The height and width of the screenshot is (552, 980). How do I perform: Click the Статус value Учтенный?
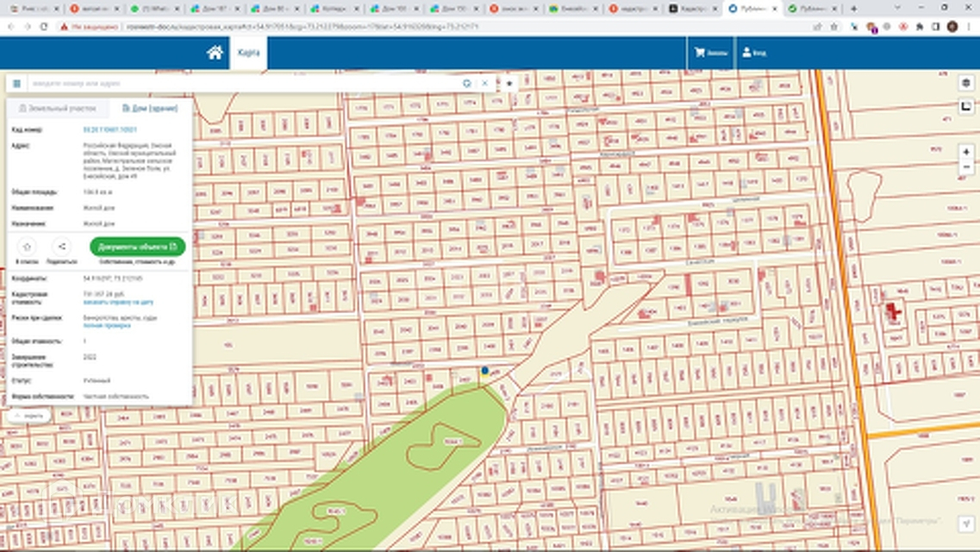click(x=97, y=380)
